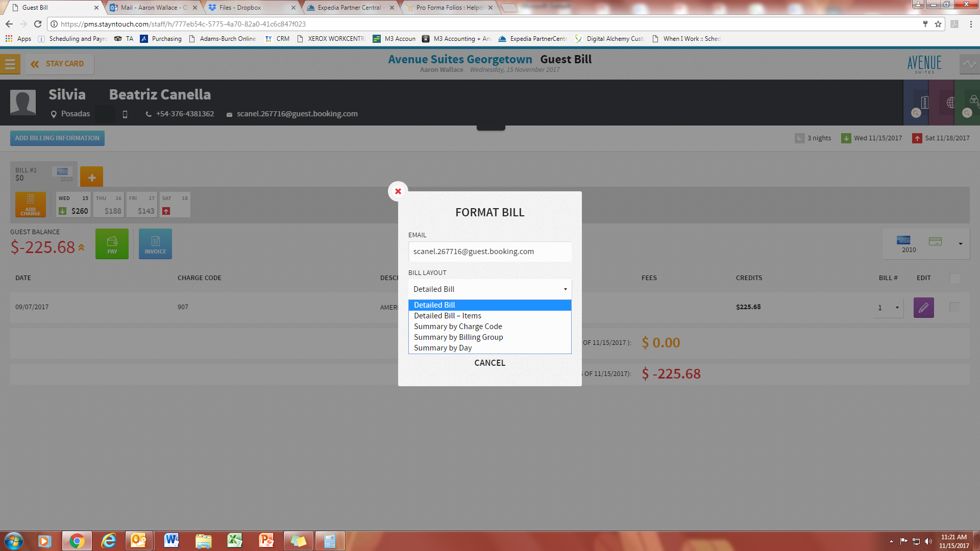Choose Detailed Bill – Items option
This screenshot has width=980, height=551.
point(447,316)
